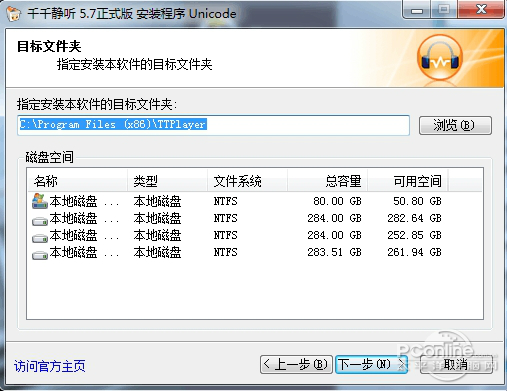This screenshot has height=391, width=507.
Task: Click the TTPlayer headphone logo
Action: [440, 58]
